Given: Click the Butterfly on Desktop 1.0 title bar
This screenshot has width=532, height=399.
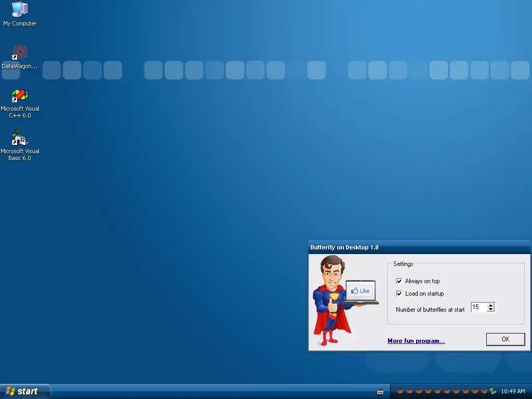Looking at the screenshot, I should (419, 247).
